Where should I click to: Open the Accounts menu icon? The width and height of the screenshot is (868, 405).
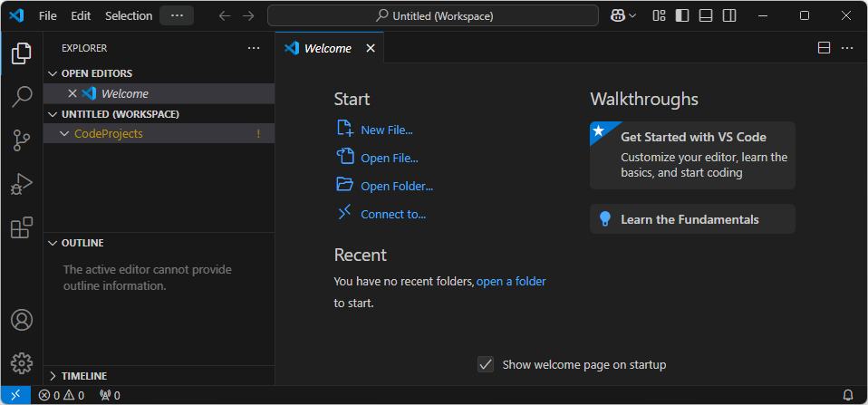22,320
